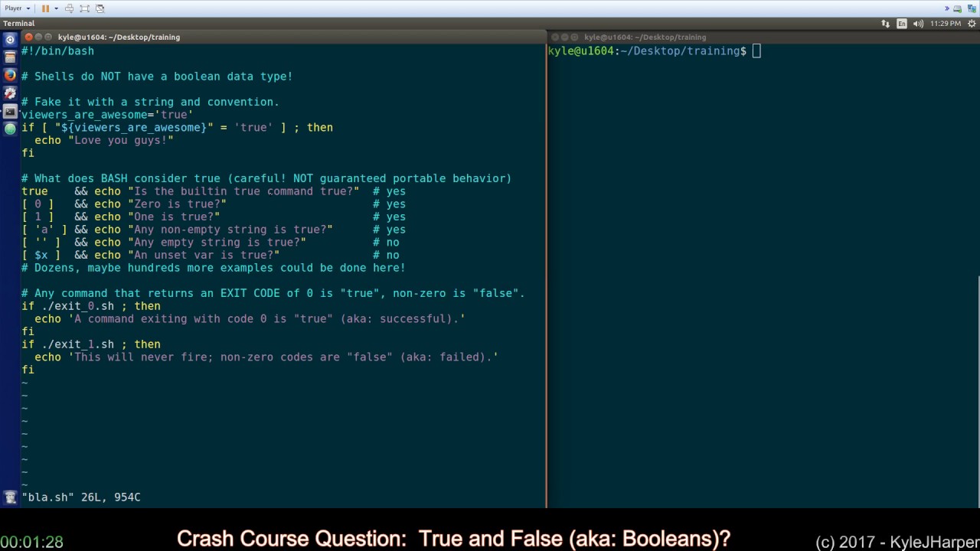The width and height of the screenshot is (980, 551).
Task: Click the 'A command exiting with code 0' line
Action: 250,319
